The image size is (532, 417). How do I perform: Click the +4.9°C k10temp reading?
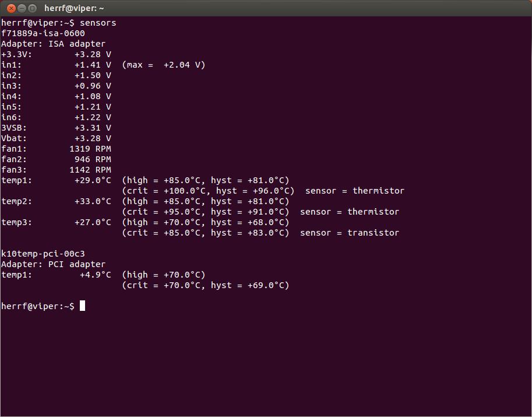click(95, 275)
